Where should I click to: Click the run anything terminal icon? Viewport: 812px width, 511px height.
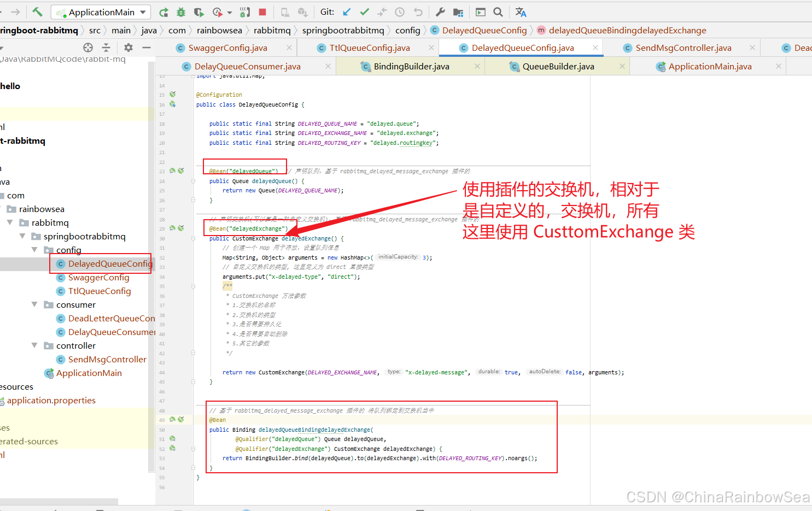click(x=481, y=12)
